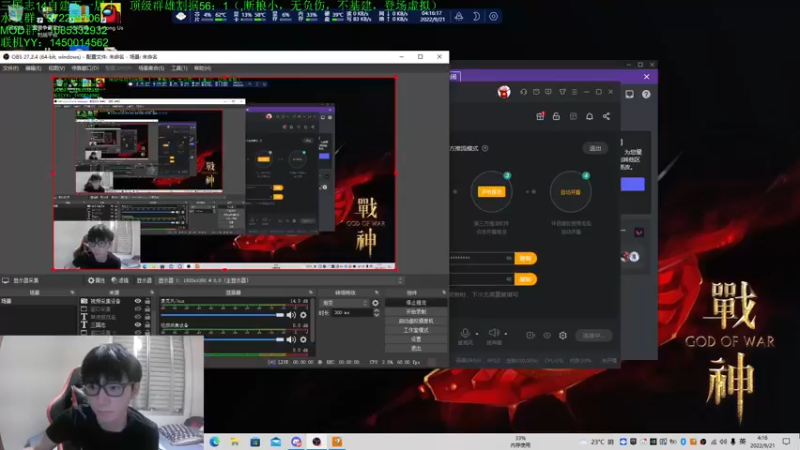Viewport: 800px width, 450px height.
Task: Open the gift box icon with red badge
Action: pyautogui.click(x=540, y=116)
